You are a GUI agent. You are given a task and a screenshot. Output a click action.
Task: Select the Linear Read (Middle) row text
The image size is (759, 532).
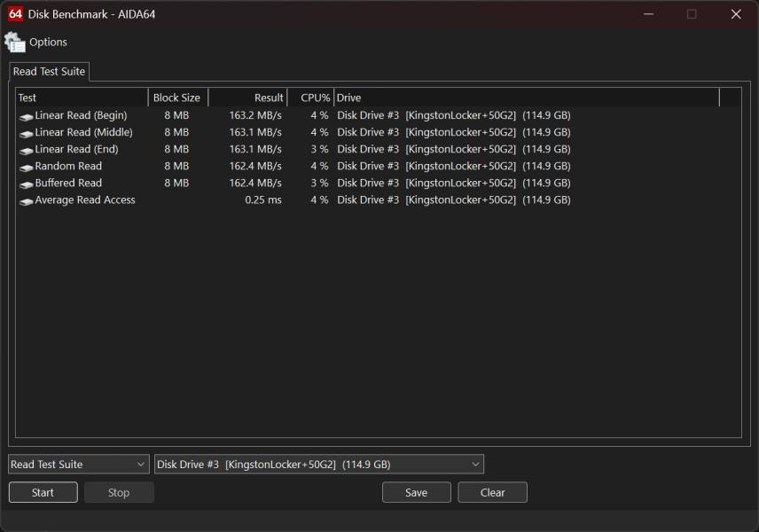point(83,132)
